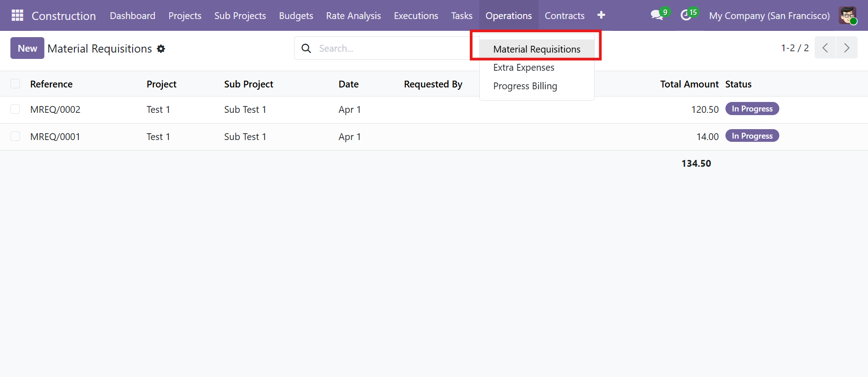The height and width of the screenshot is (377, 868).
Task: Sort by the Requested By column header
Action: tap(433, 84)
